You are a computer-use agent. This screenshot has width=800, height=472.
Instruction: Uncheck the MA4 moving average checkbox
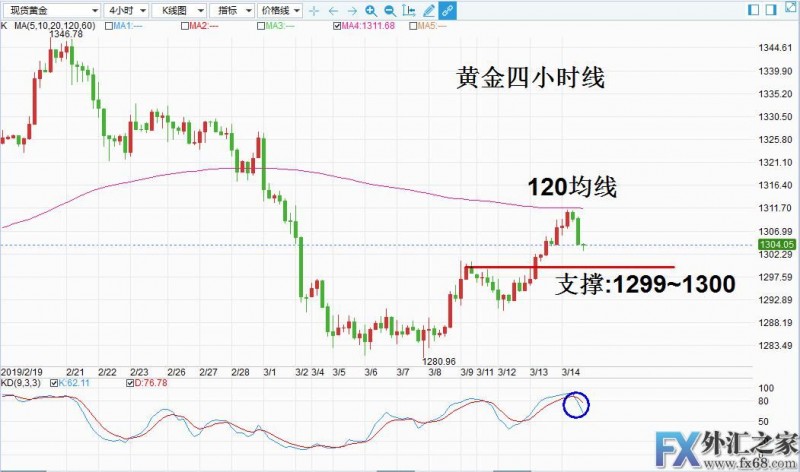(x=337, y=26)
